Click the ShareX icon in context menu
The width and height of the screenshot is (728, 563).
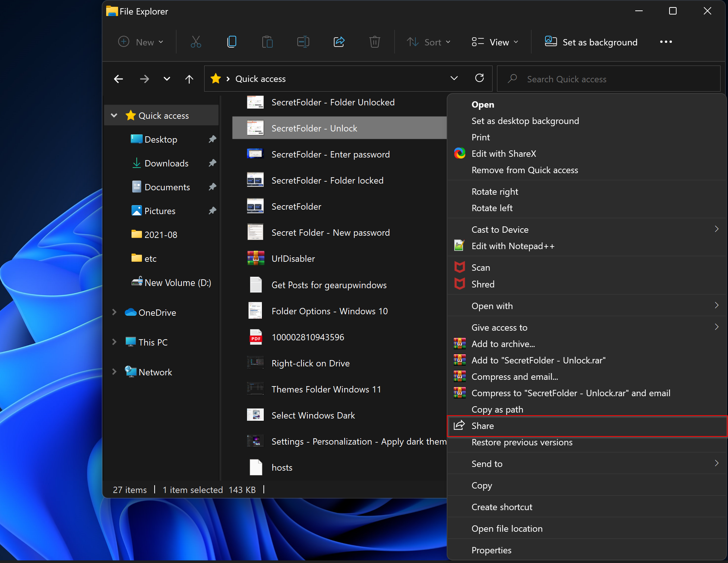460,153
